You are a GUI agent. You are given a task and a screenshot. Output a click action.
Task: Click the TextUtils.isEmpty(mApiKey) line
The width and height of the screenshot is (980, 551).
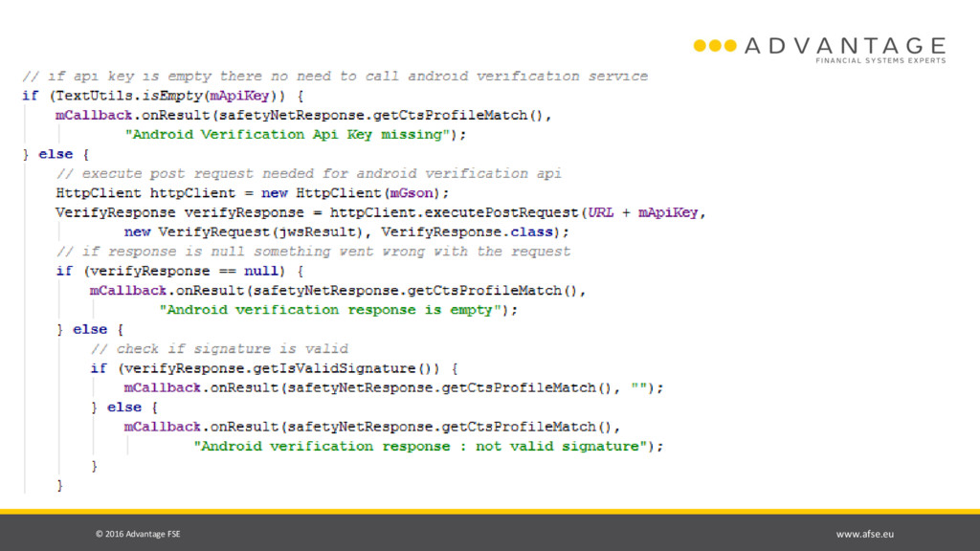coord(163,96)
